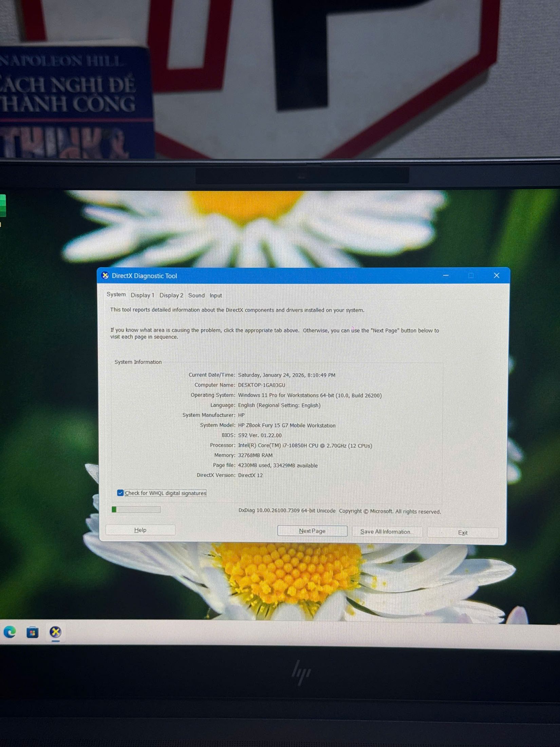Click the Next Page button
560x747 pixels.
[312, 531]
